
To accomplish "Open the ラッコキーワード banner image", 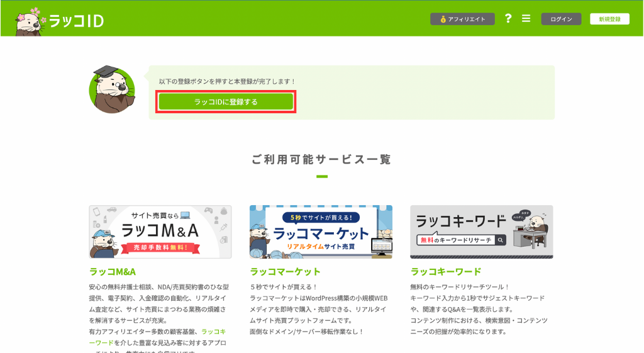I will pyautogui.click(x=481, y=232).
